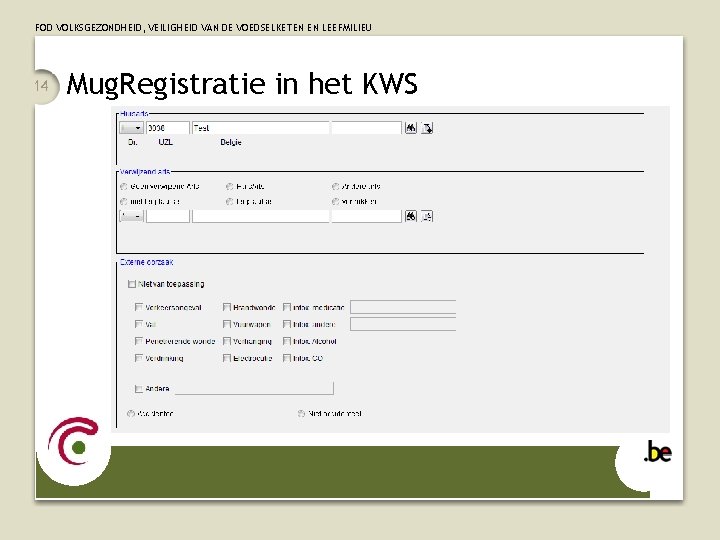Click the document icon in Verwijzend arts row
This screenshot has height=540, width=720.
point(427,216)
